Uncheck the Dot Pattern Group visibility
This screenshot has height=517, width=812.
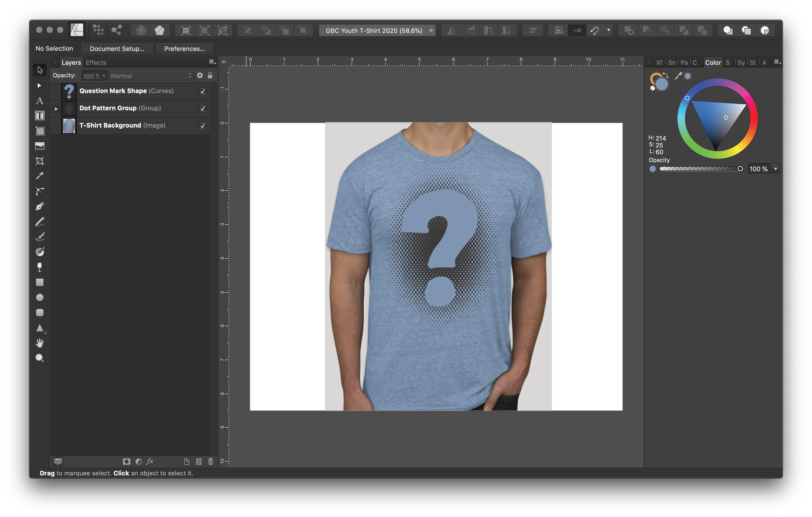click(203, 108)
